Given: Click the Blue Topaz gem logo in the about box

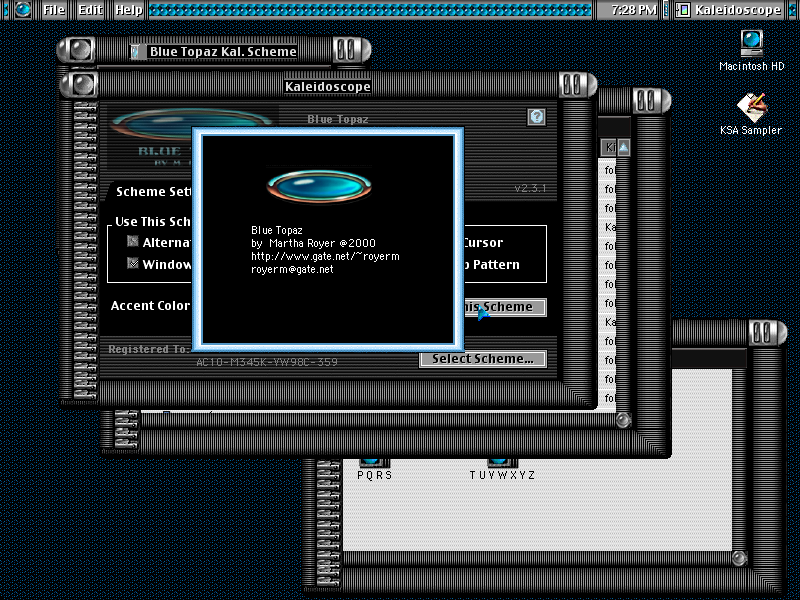Looking at the screenshot, I should click(319, 186).
